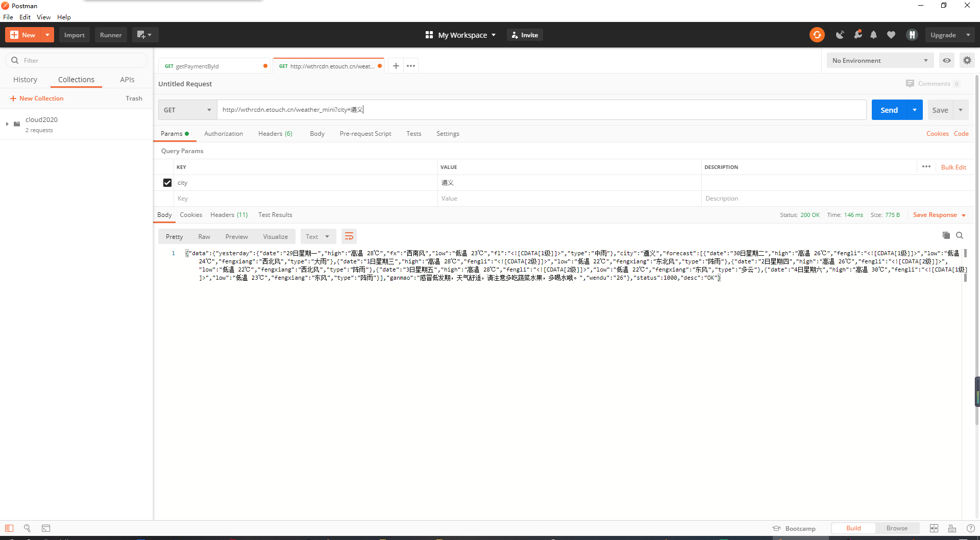Open keyboard shortcuts icon in status bar
The image size is (980, 540).
click(x=952, y=528)
